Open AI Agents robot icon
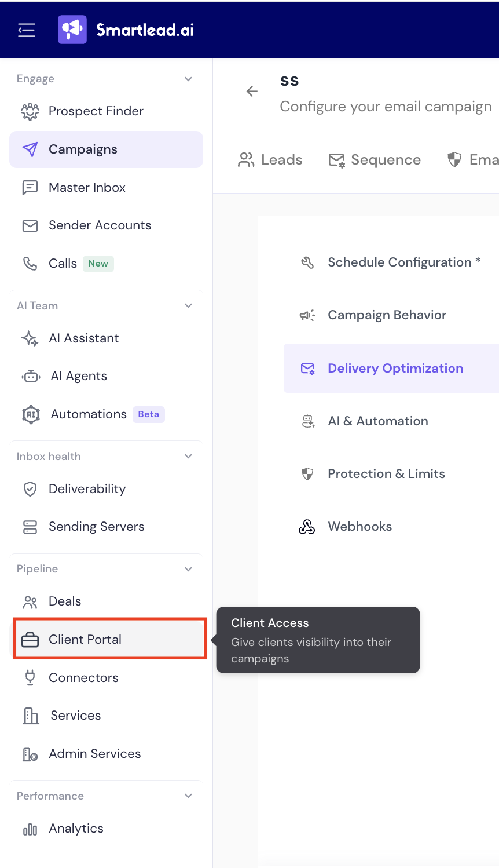The width and height of the screenshot is (499, 868). [x=31, y=377]
